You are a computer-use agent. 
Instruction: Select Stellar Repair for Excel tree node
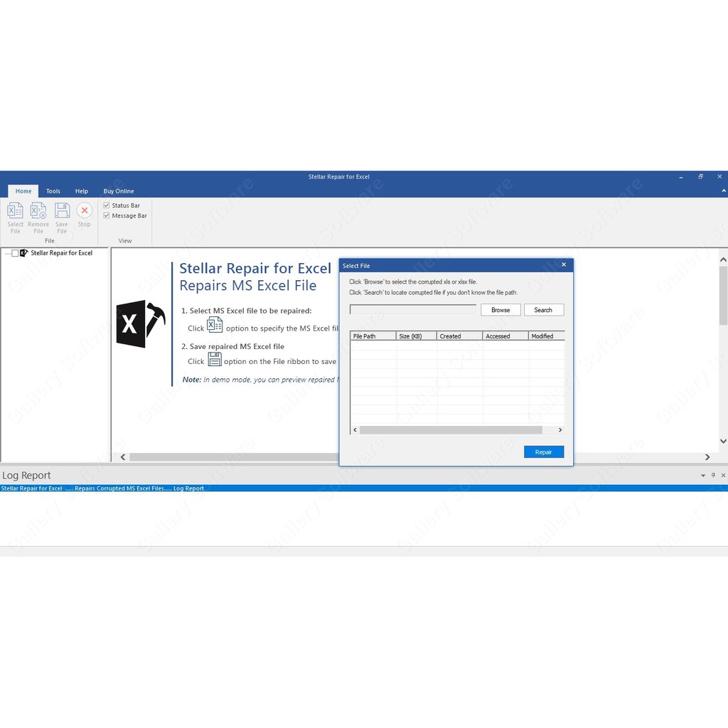tap(61, 253)
